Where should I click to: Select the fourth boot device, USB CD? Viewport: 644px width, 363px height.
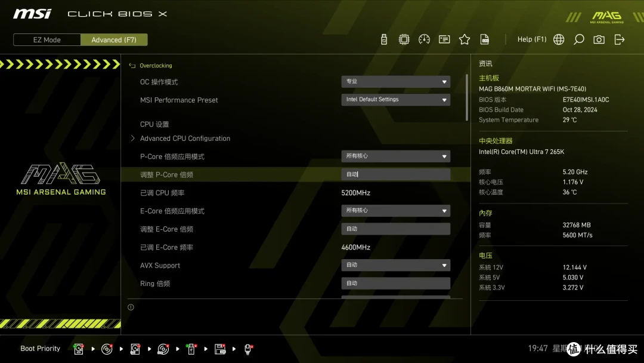click(x=163, y=349)
